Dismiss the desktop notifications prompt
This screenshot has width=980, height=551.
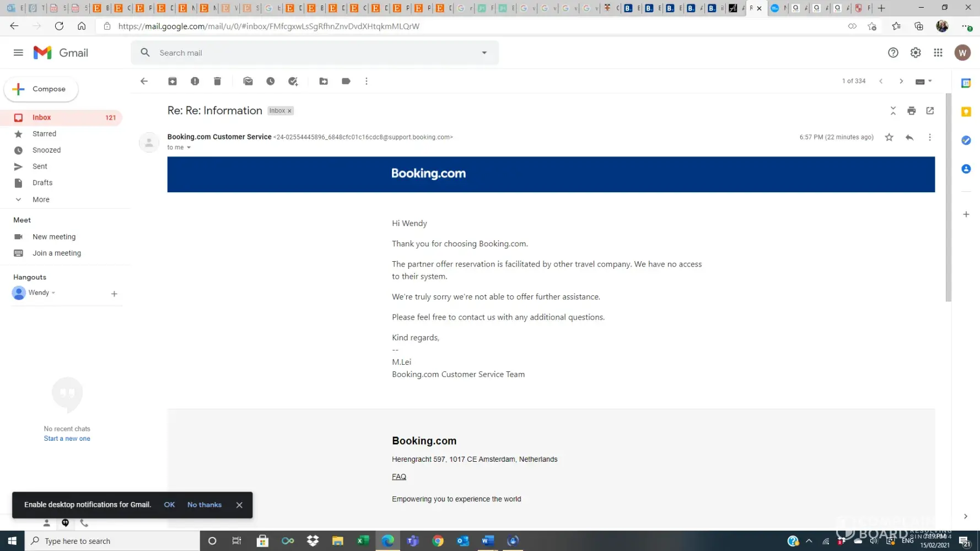click(x=239, y=505)
